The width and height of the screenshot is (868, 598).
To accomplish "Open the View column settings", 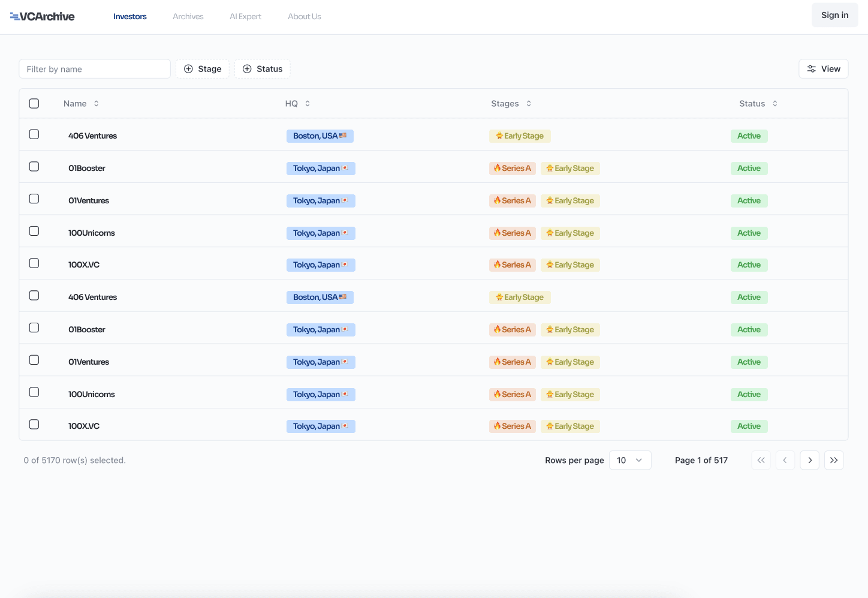I will click(824, 69).
